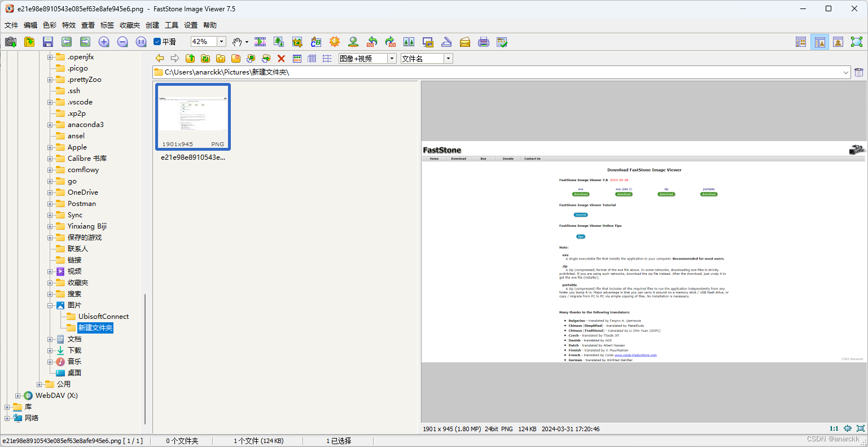Select the hand pan tool
The height and width of the screenshot is (447, 868).
237,42
